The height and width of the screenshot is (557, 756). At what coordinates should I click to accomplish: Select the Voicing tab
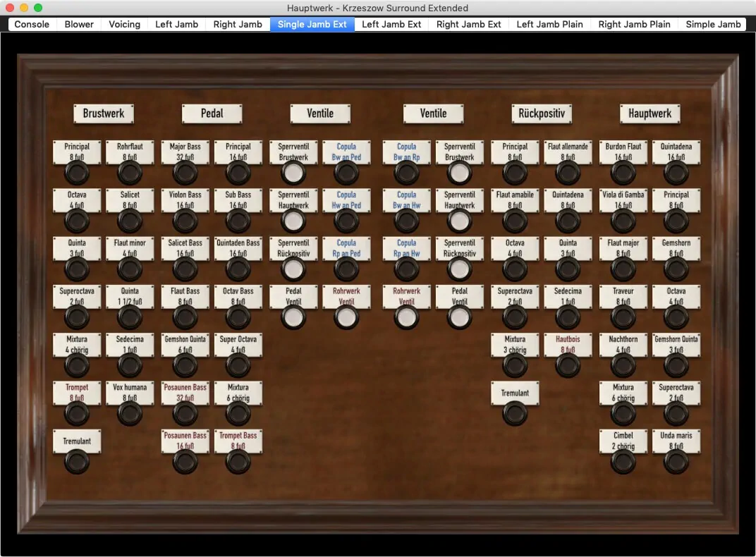point(125,24)
